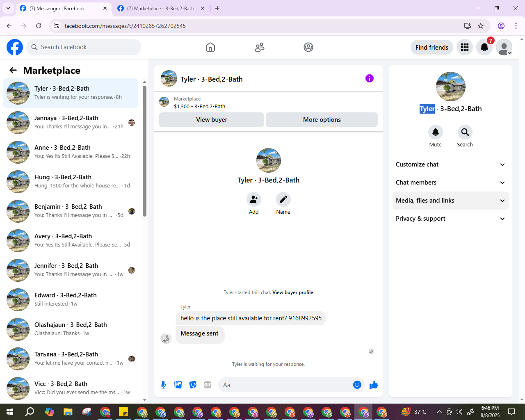
Task: Choose a GIF with the GIF icon
Action: click(208, 385)
